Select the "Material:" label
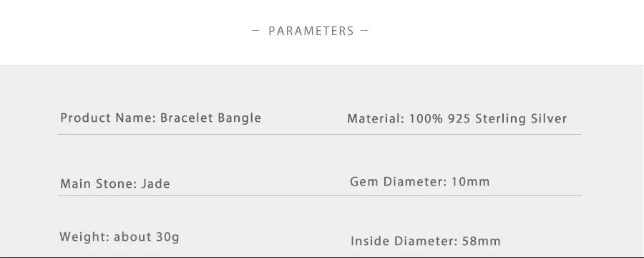This screenshot has height=258, width=644. pyautogui.click(x=376, y=119)
